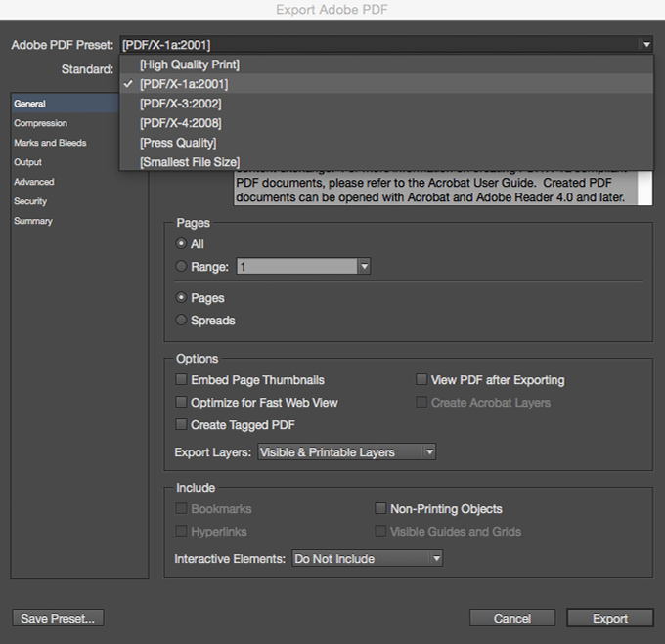
Task: Click the description box scrollbar
Action: [645, 188]
